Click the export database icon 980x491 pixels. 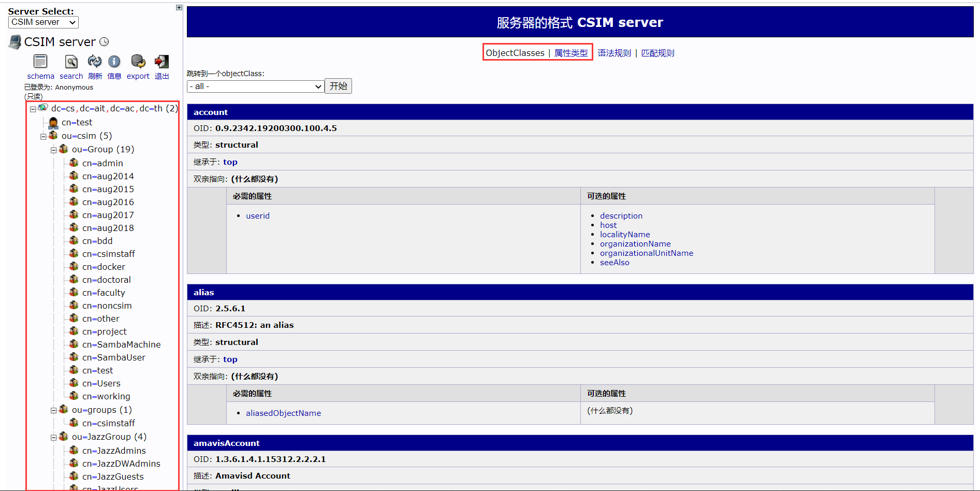138,62
